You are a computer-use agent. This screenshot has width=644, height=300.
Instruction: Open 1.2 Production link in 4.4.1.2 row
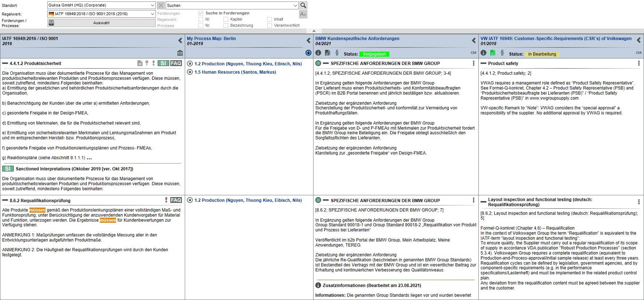click(x=248, y=64)
